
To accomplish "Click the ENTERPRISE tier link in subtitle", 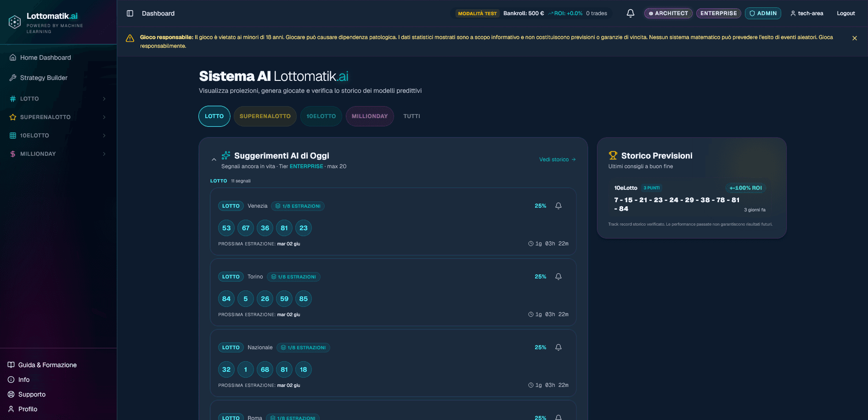I will point(306,166).
